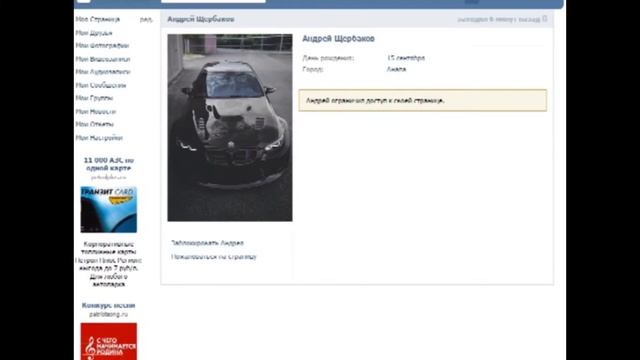
Task: Click the fuel card ad description text
Action: [x=109, y=264]
